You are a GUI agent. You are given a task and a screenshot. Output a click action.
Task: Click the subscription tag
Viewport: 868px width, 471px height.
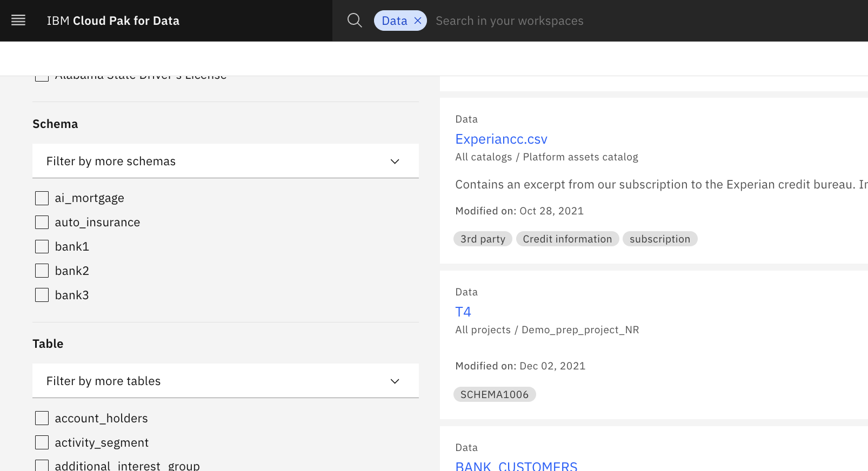(x=659, y=239)
